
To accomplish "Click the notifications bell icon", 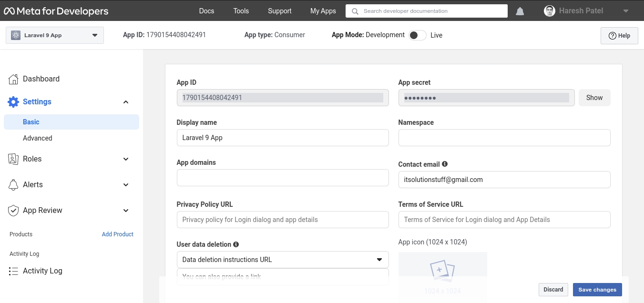I will [520, 11].
